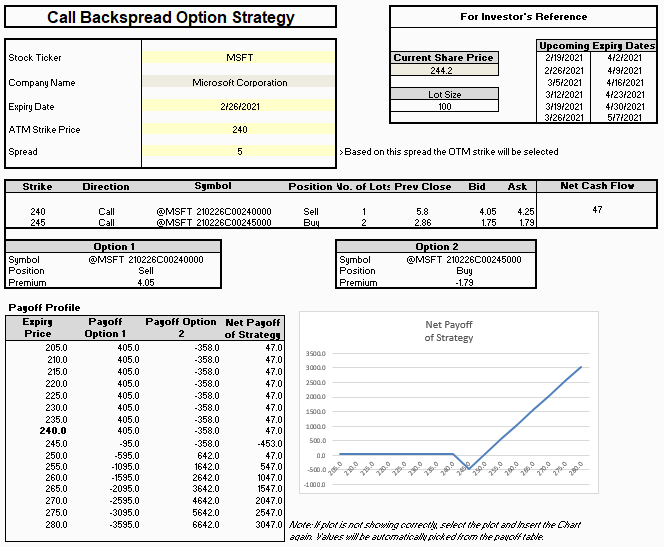Click the Payoff Profile heading

[44, 307]
